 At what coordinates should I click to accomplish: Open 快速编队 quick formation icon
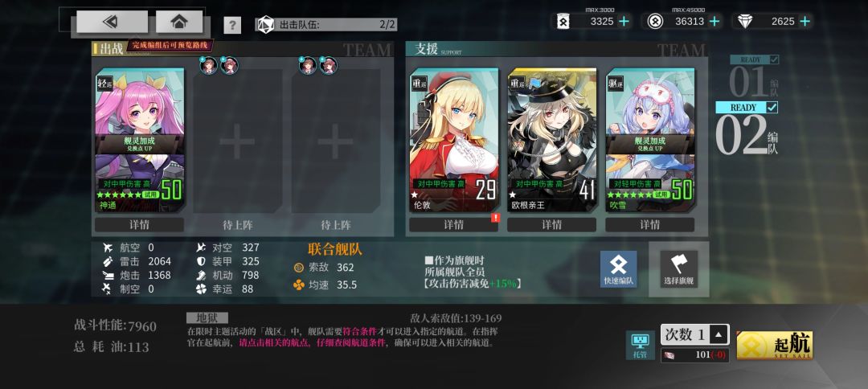click(618, 269)
